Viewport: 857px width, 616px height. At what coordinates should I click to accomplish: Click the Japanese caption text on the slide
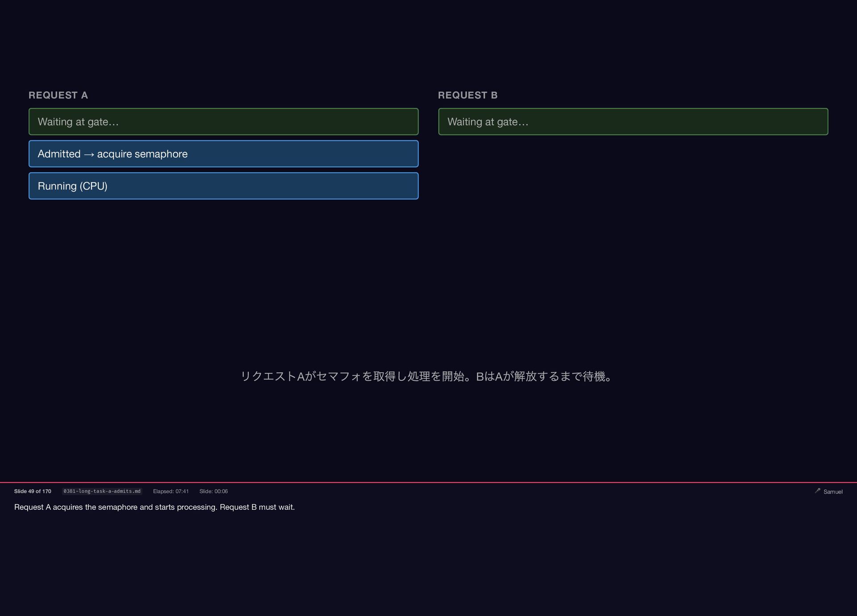tap(427, 376)
